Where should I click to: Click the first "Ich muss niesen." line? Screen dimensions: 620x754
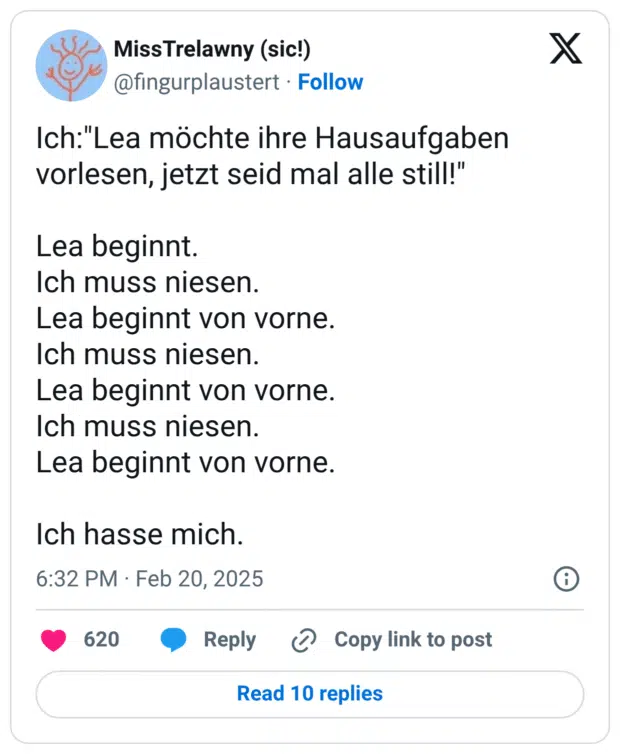[148, 283]
